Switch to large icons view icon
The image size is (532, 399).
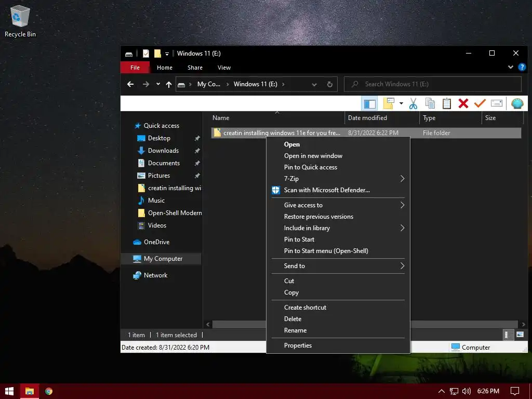click(x=520, y=335)
